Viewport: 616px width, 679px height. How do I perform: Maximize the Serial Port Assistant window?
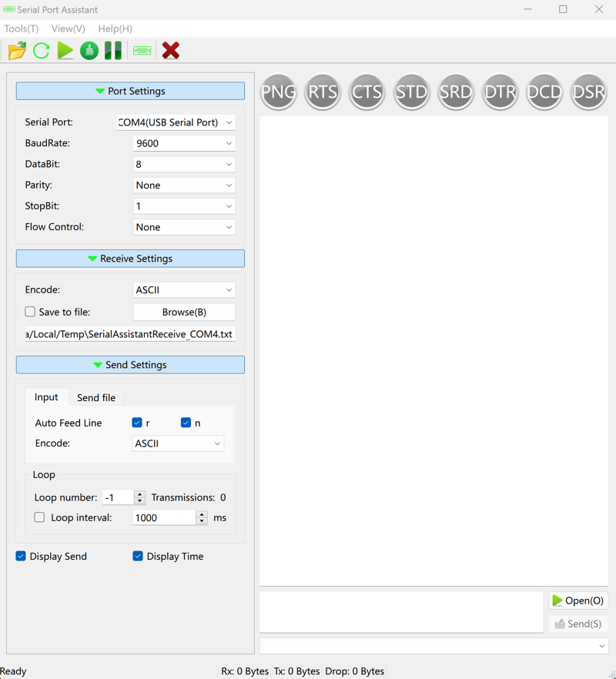(x=563, y=9)
